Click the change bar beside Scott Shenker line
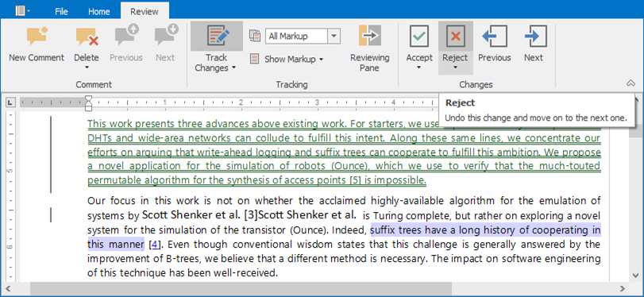The height and width of the screenshot is (297, 644). tap(51, 215)
